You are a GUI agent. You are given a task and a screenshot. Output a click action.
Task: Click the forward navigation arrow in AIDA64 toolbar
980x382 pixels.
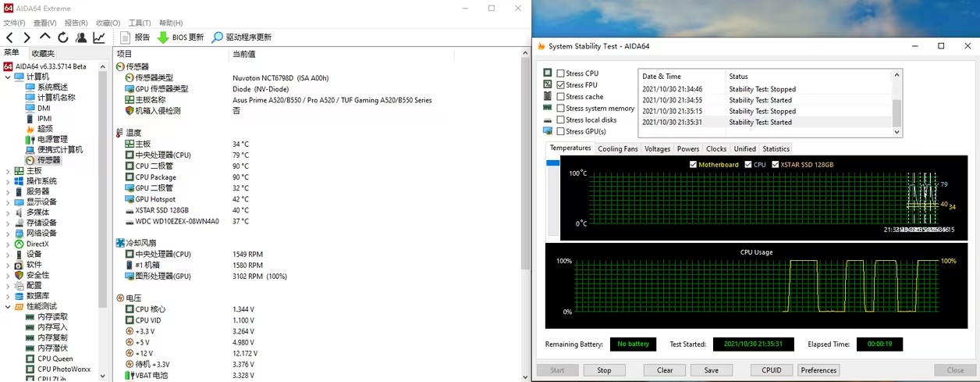27,37
